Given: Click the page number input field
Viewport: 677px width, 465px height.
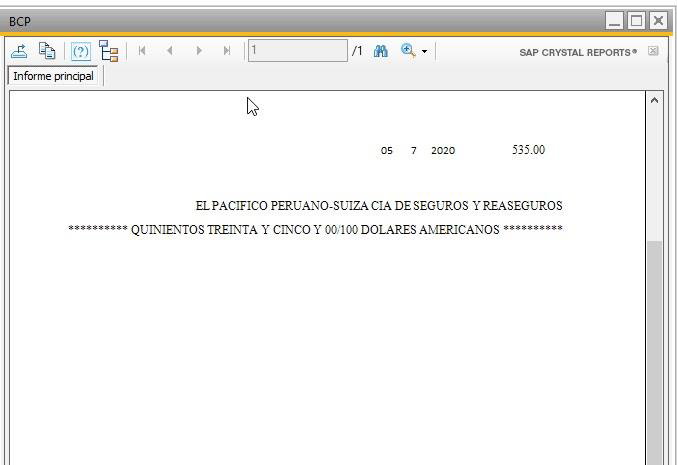Looking at the screenshot, I should 297,51.
